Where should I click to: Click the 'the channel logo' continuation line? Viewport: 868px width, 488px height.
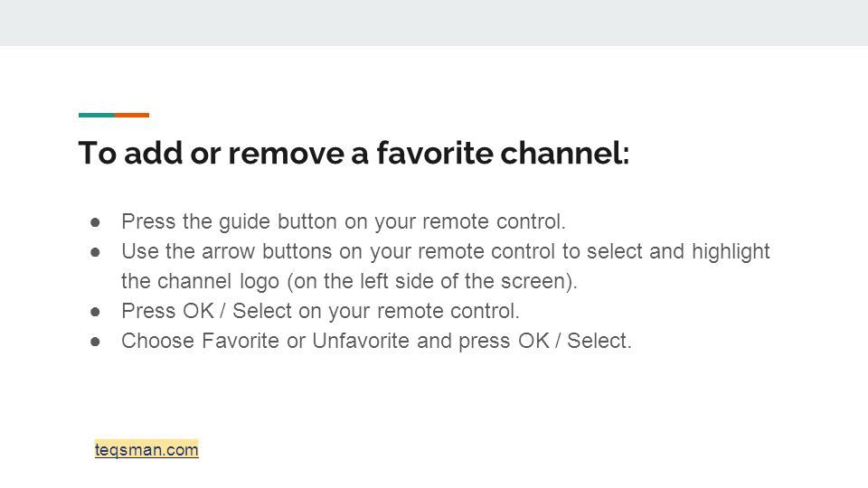[x=349, y=282]
